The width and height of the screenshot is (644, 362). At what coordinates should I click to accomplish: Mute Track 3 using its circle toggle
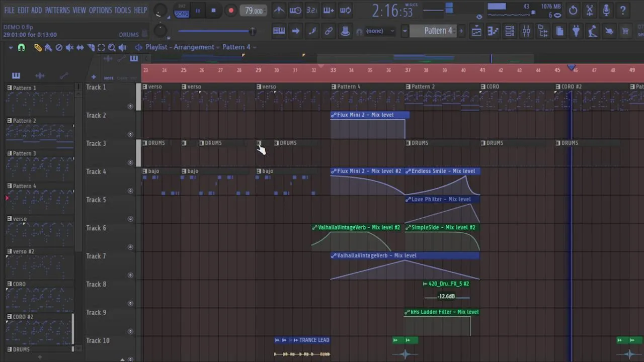pos(130,162)
